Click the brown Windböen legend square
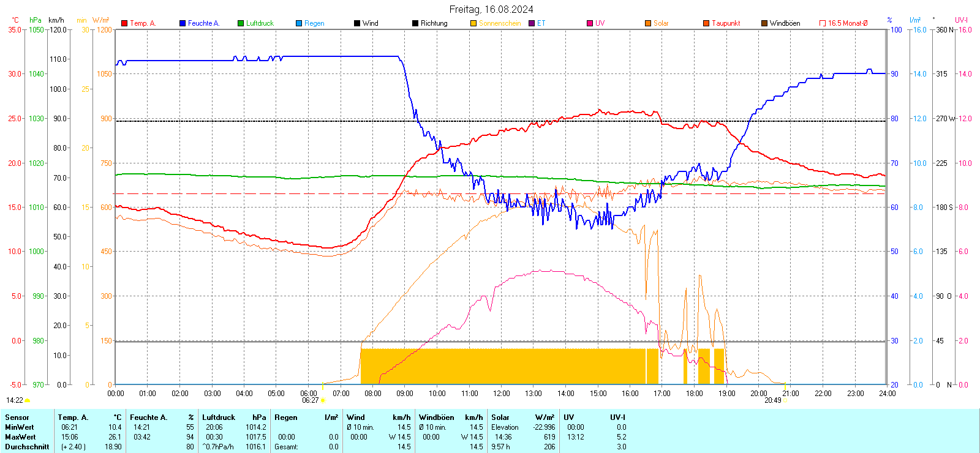The image size is (980, 453). (x=764, y=23)
